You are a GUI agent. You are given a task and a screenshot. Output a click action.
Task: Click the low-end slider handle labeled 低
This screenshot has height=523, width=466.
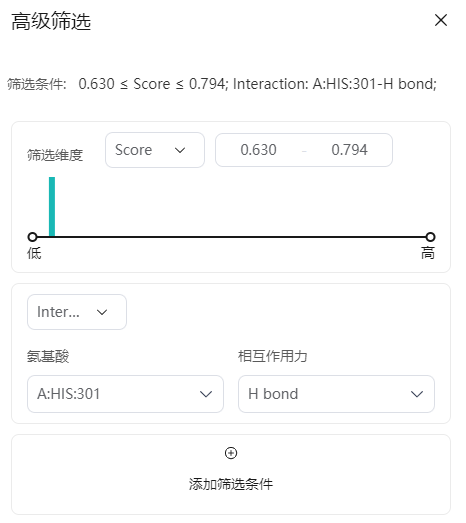pyautogui.click(x=32, y=239)
